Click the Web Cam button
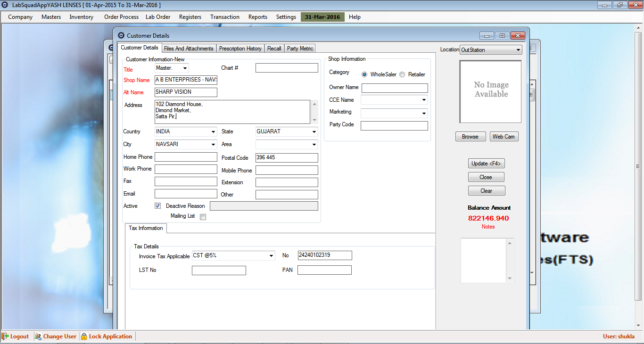The width and height of the screenshot is (644, 344). click(x=504, y=137)
